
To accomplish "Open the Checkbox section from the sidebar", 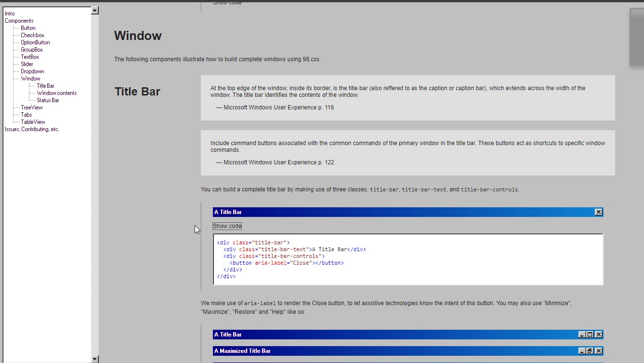I will pos(32,35).
